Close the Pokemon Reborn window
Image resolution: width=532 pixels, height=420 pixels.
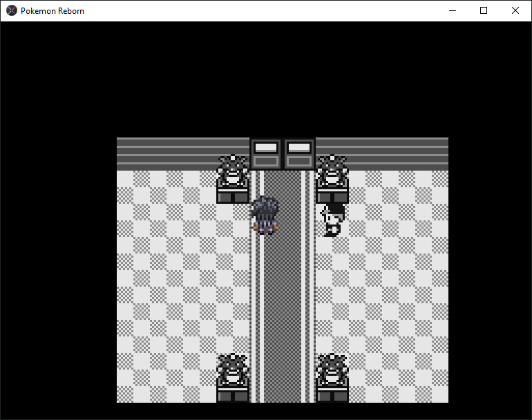point(515,10)
